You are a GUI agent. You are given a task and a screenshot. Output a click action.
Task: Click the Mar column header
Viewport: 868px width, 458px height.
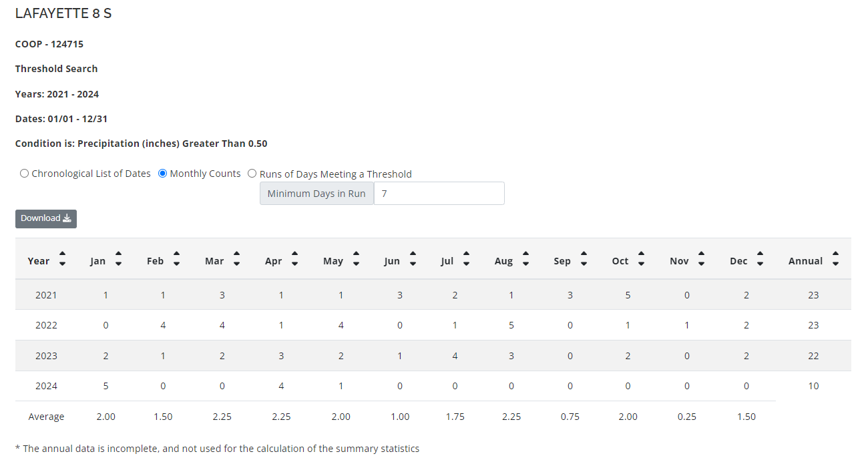coord(214,261)
